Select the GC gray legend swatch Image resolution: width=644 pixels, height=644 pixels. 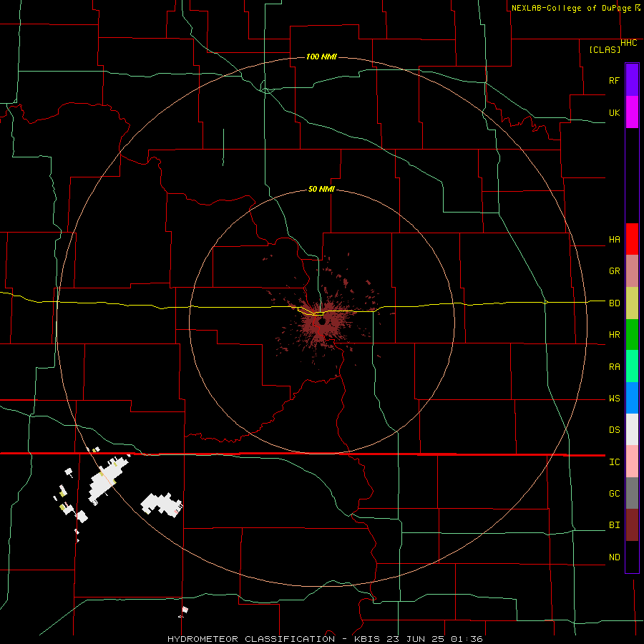pos(632,493)
